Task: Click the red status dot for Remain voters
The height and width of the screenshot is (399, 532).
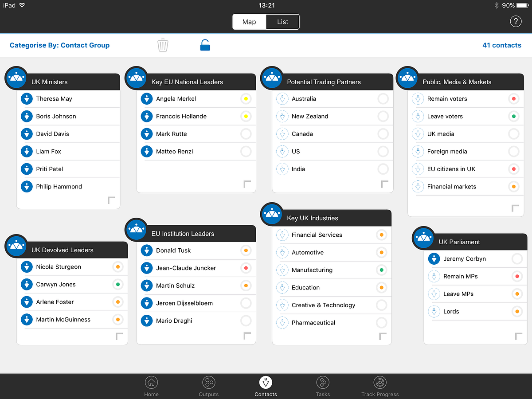Action: coord(514,99)
